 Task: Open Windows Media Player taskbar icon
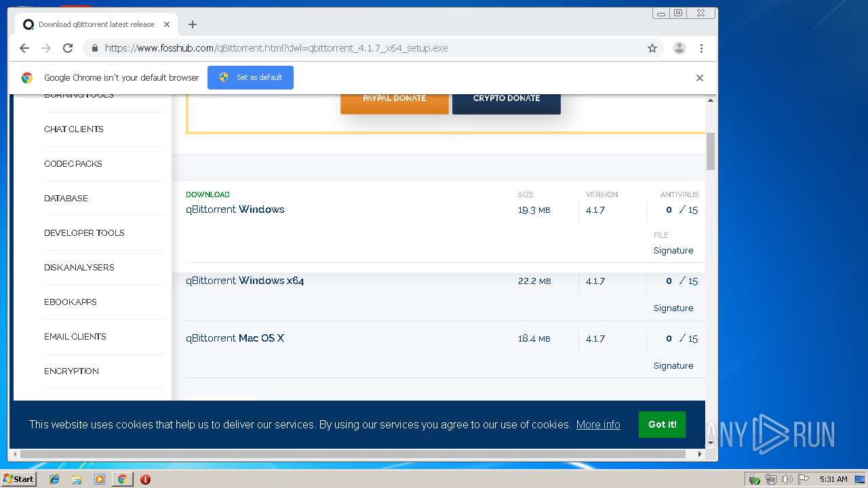pos(100,479)
